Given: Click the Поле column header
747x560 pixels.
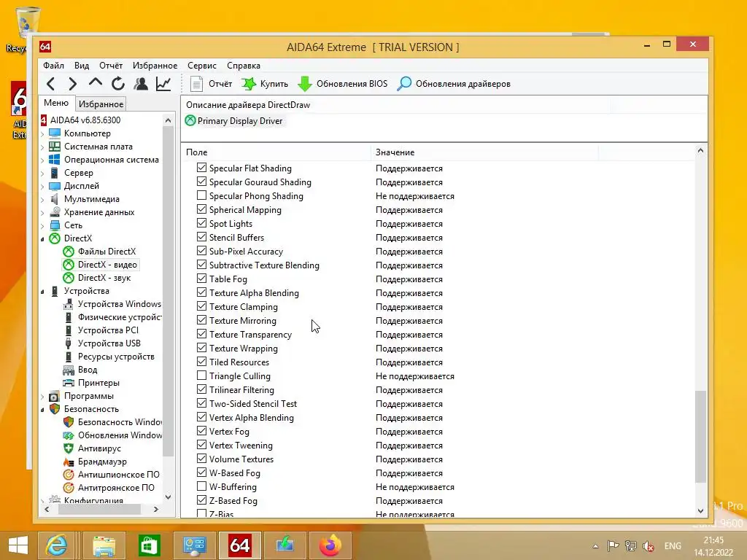Looking at the screenshot, I should (x=276, y=152).
